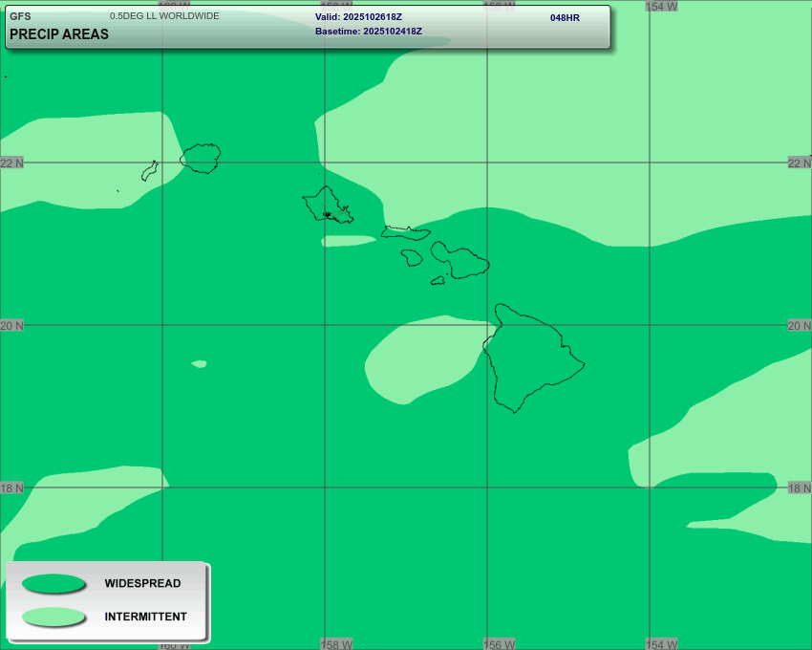The width and height of the screenshot is (812, 650).
Task: Select the INTERMITTENT legend label
Action: 145,617
